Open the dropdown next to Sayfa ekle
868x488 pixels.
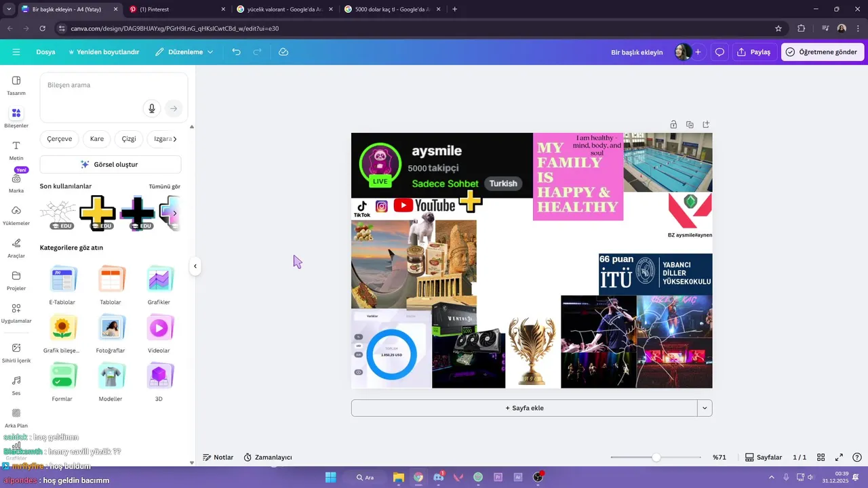tap(705, 408)
